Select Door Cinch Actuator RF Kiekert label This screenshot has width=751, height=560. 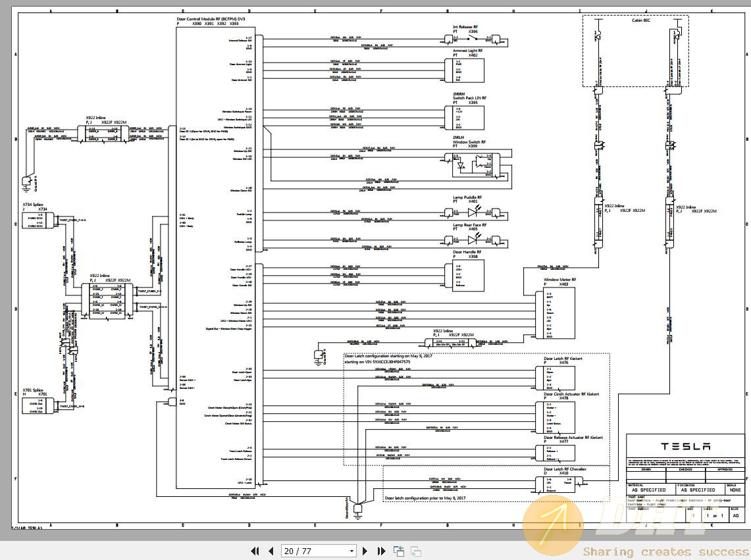(x=571, y=394)
